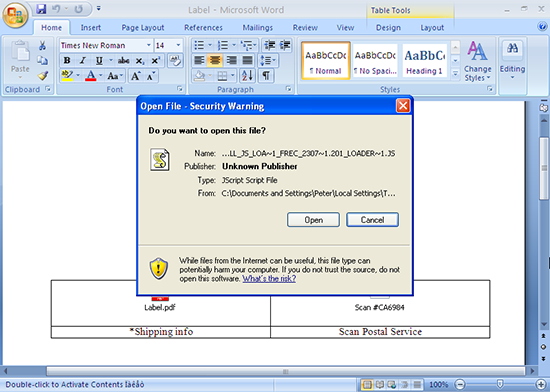This screenshot has width=550, height=392.
Task: Click the Sort A-Z icon
Action: click(x=247, y=75)
